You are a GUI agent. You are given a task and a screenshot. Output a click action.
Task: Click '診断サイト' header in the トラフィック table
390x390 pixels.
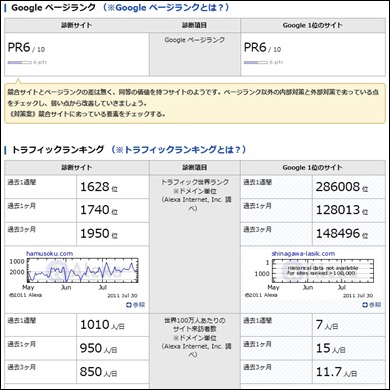pos(77,168)
